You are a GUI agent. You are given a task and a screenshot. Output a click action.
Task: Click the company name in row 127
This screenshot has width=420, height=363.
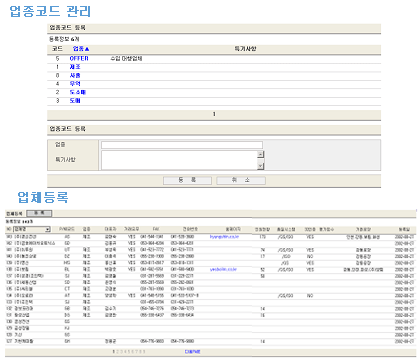tap(24, 341)
